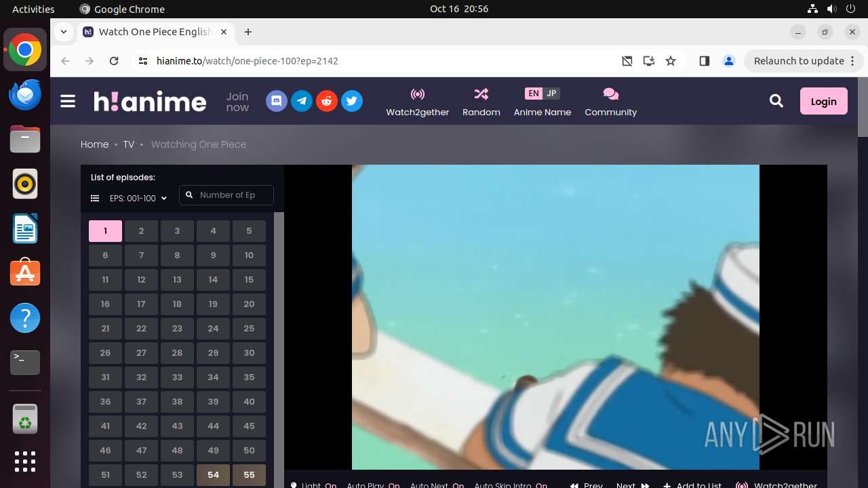Go to TV breadcrumb

click(129, 144)
